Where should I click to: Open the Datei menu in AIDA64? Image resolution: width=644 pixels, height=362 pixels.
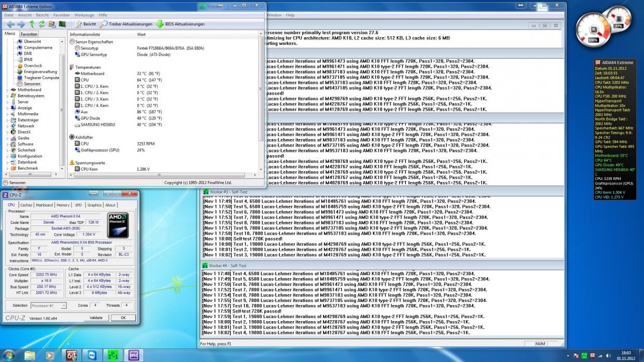(9, 15)
